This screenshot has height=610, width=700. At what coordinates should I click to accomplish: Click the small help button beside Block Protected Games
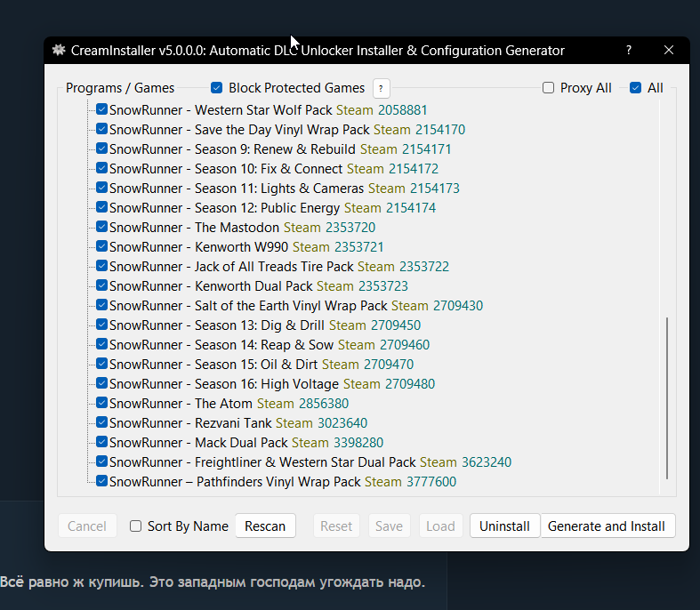click(x=381, y=88)
